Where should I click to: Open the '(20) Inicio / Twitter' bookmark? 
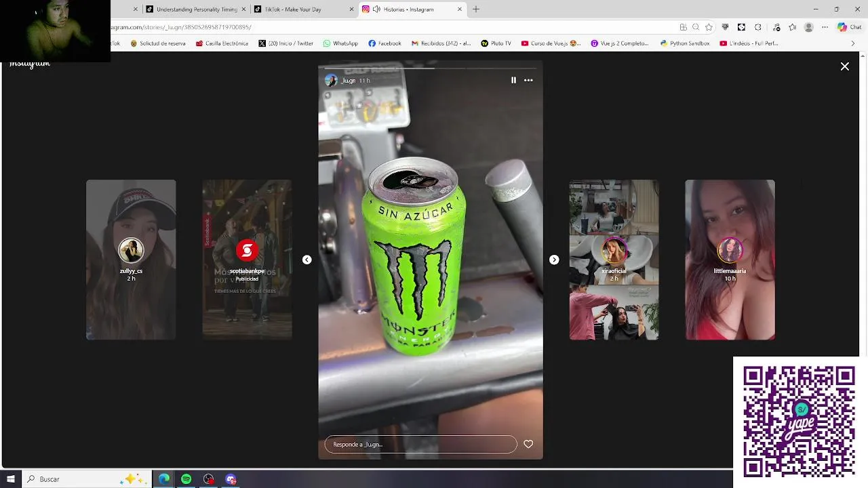click(x=286, y=43)
